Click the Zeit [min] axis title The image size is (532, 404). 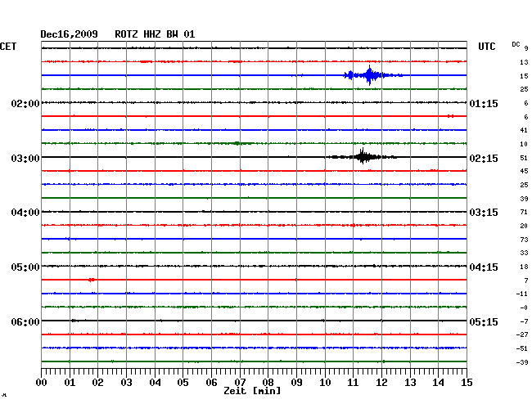[252, 391]
